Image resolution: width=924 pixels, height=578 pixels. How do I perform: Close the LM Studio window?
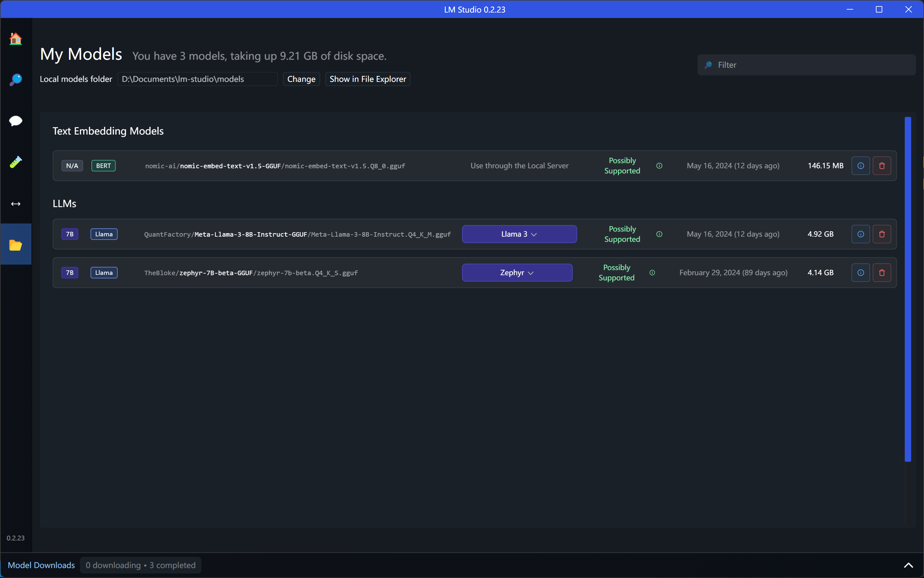point(909,9)
